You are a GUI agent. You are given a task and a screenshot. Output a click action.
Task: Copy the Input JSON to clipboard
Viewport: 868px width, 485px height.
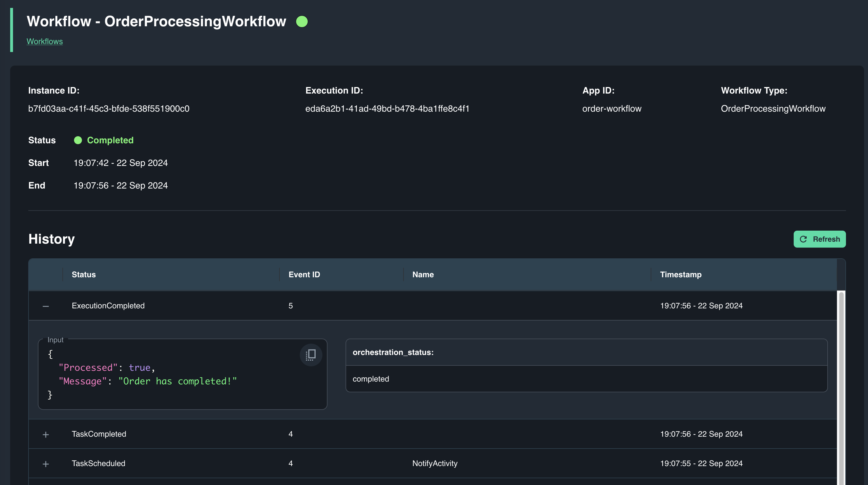coord(311,355)
